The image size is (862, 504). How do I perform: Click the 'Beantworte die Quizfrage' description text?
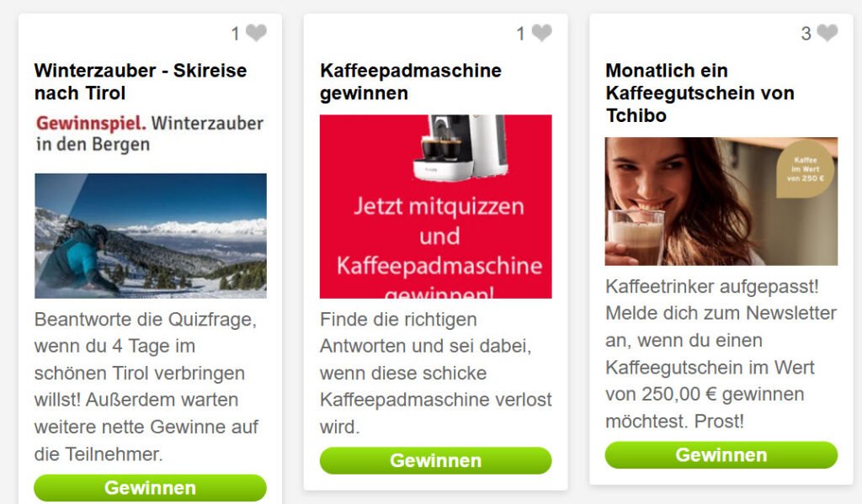pyautogui.click(x=146, y=386)
